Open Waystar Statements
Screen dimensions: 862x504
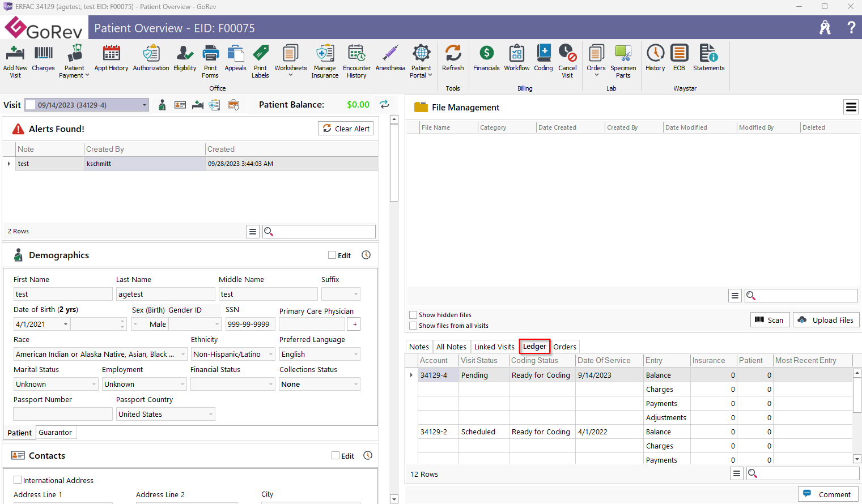pyautogui.click(x=708, y=58)
